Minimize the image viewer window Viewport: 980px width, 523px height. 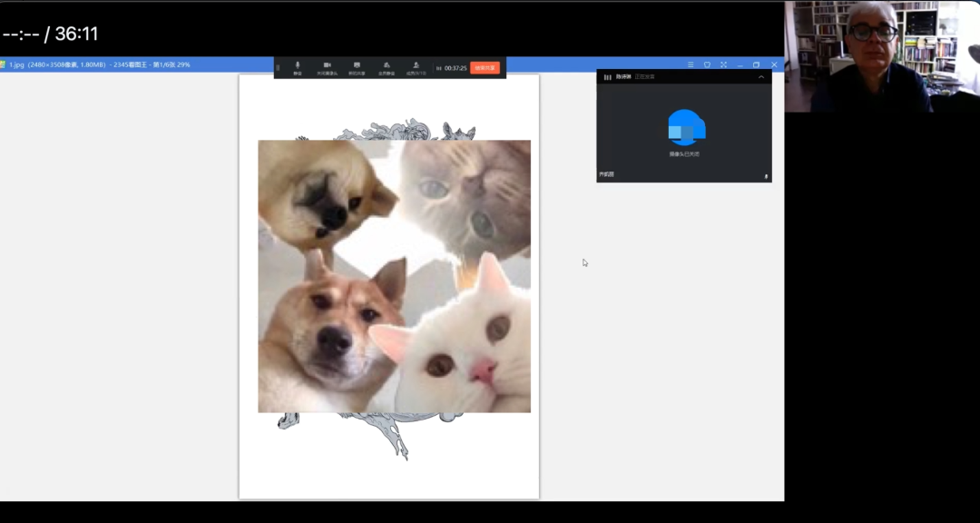pos(740,64)
